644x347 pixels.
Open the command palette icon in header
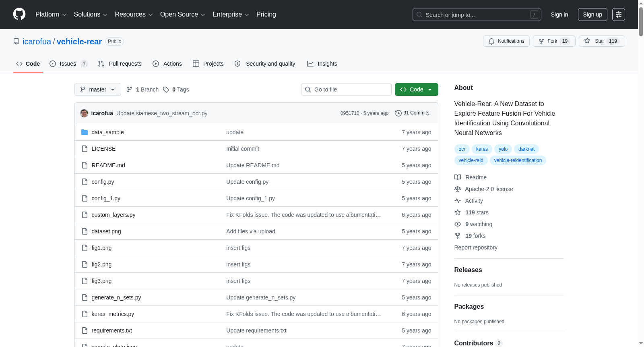619,15
